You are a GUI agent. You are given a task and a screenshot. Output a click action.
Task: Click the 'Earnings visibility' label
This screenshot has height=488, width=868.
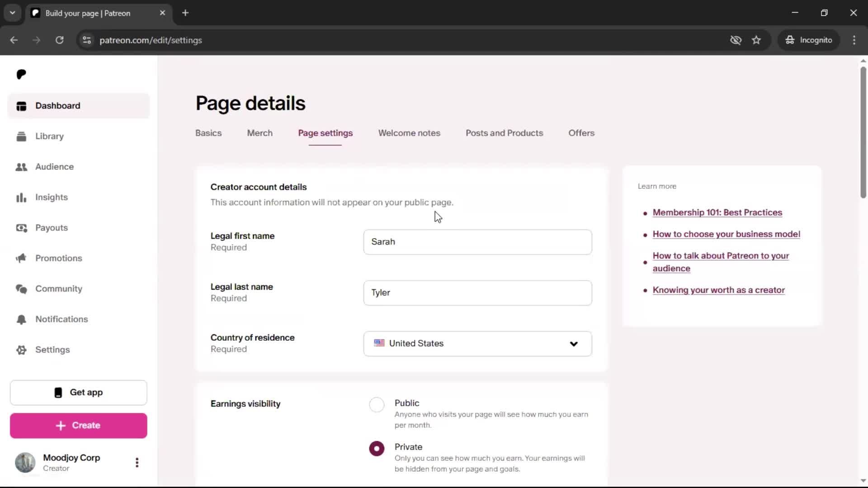[245, 404]
